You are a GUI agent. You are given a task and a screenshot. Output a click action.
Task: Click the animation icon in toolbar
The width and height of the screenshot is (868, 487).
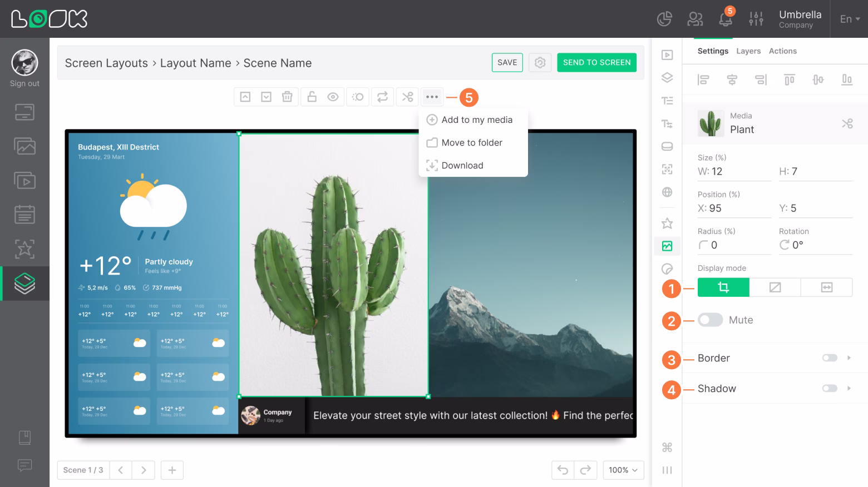[358, 97]
